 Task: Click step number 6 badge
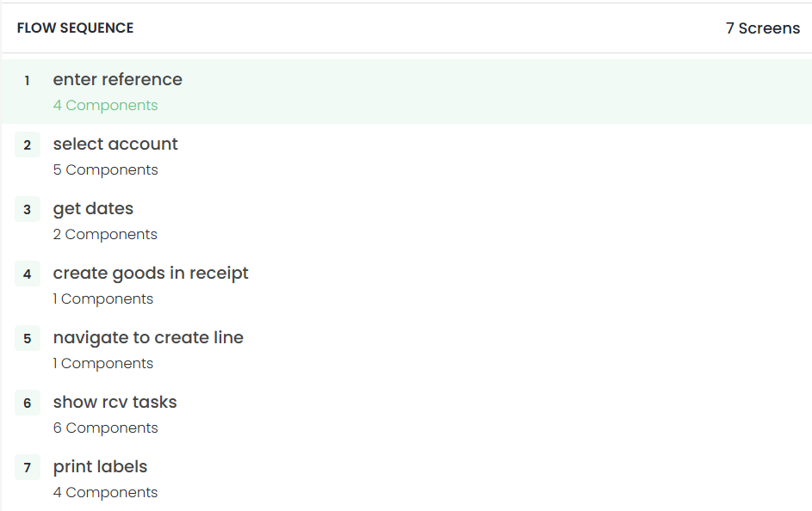[28, 403]
